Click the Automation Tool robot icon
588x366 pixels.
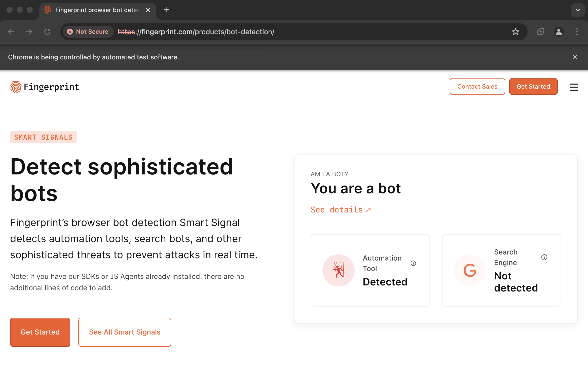tap(338, 270)
